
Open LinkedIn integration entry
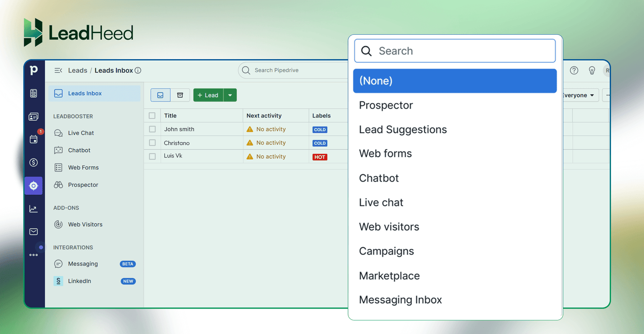click(80, 281)
